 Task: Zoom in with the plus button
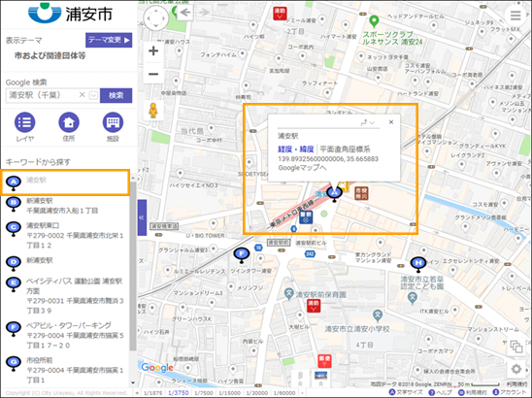pos(153,51)
